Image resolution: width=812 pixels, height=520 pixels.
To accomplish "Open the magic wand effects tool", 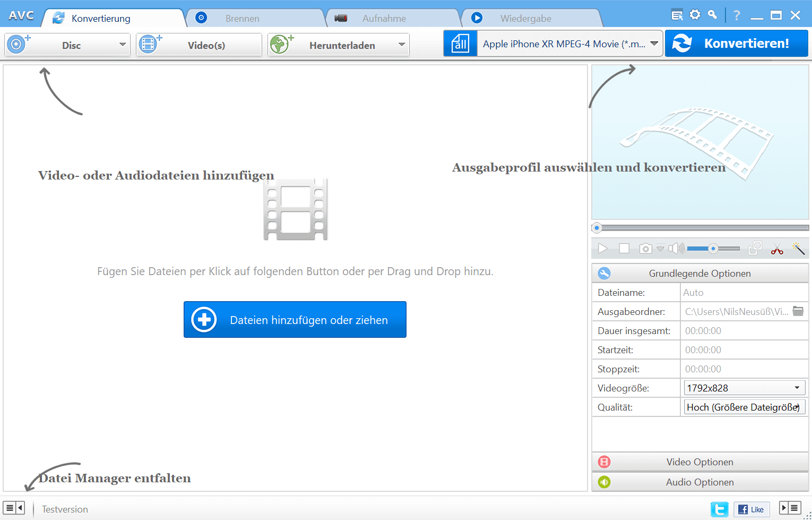I will click(798, 248).
